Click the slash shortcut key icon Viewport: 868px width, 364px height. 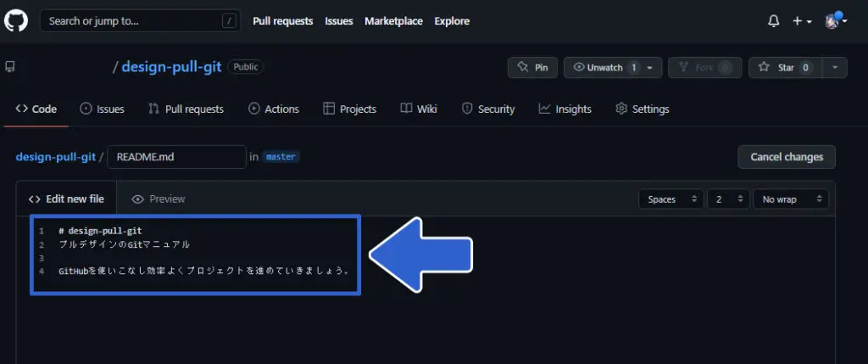[229, 21]
